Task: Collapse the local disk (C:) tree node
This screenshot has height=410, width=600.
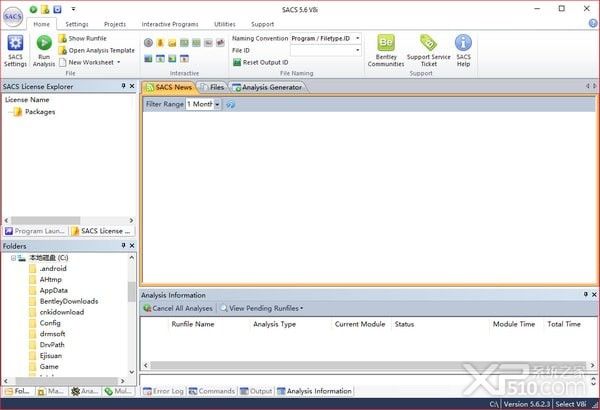Action: click(x=13, y=258)
